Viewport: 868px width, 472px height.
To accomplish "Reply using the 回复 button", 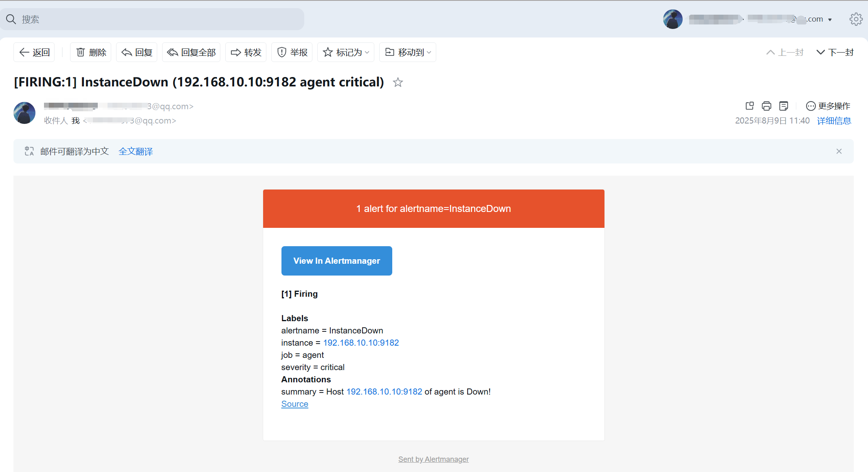I will (x=137, y=52).
